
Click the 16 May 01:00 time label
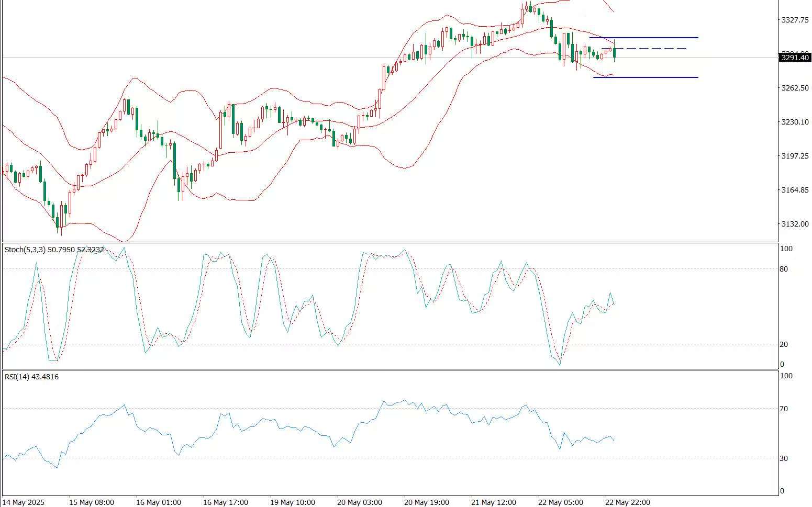click(x=159, y=502)
